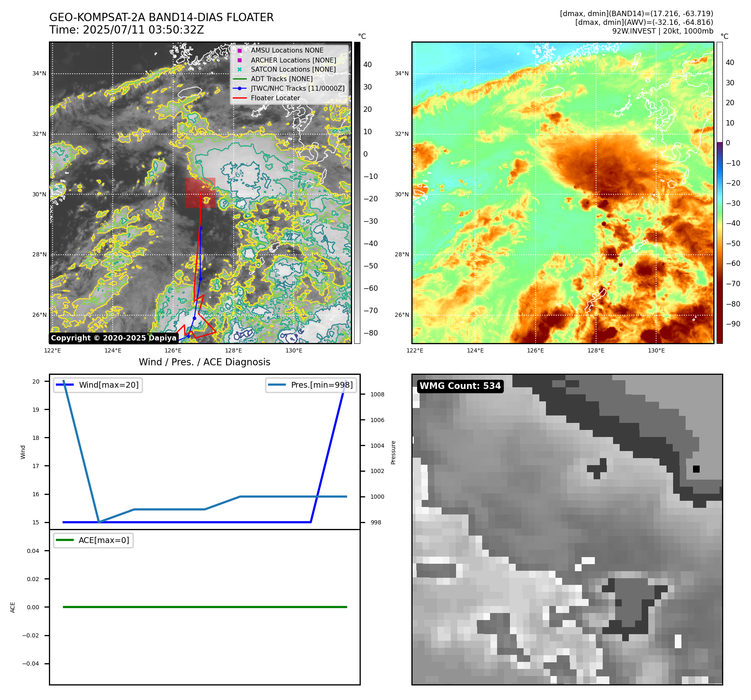
Task: Click the rainbow AWV temperature colorbar
Action: pos(720,193)
